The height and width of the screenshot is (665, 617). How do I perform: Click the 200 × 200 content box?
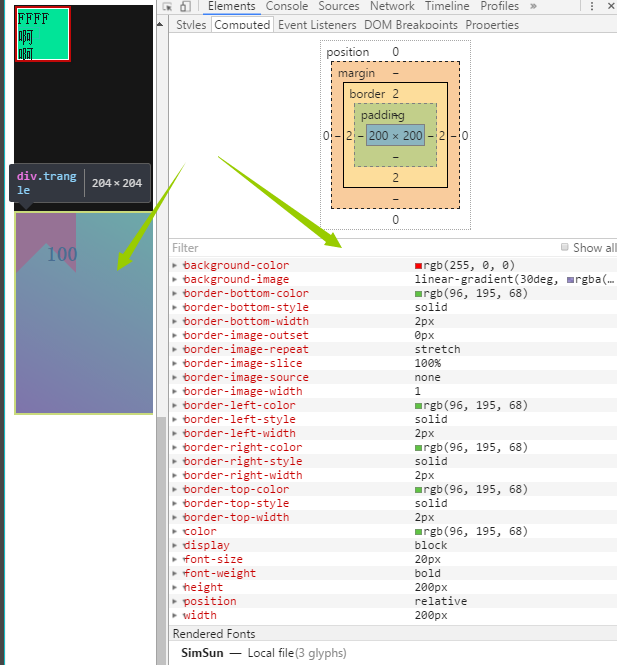(395, 136)
